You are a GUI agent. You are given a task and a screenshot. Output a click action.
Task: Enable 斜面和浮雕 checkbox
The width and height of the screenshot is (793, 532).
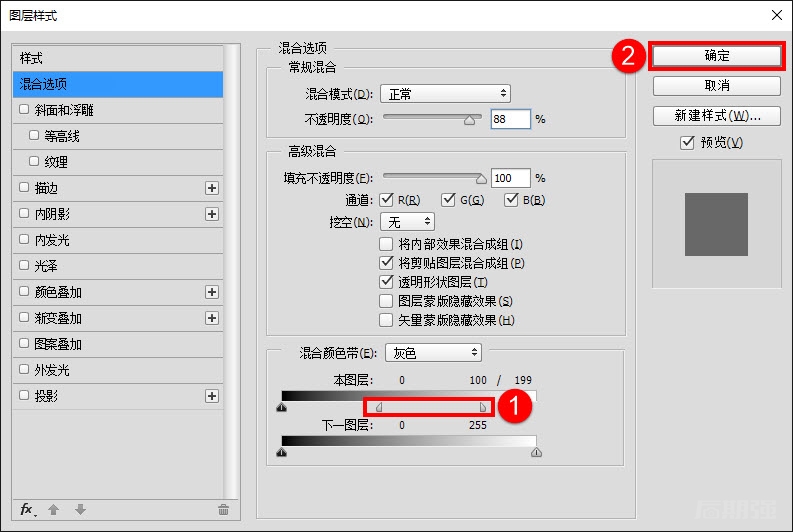point(24,109)
